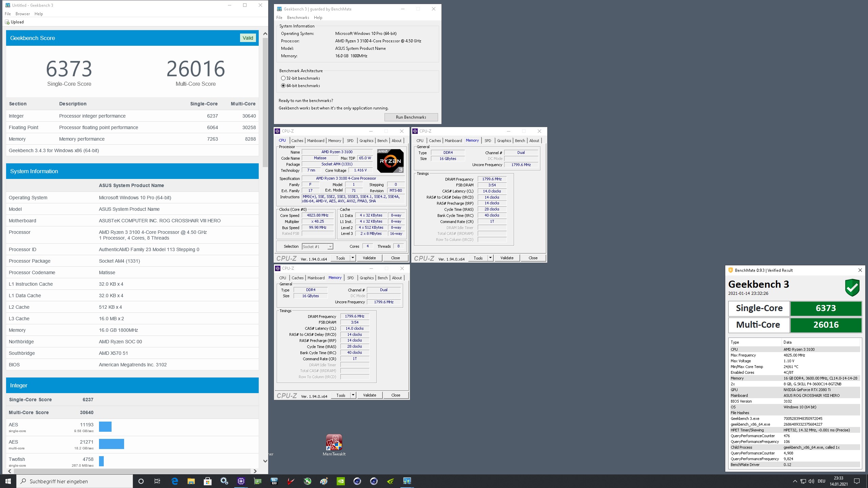Expand Tools dropdown arrow in bottom CPU-Z window
The image size is (868, 488).
pyautogui.click(x=353, y=395)
